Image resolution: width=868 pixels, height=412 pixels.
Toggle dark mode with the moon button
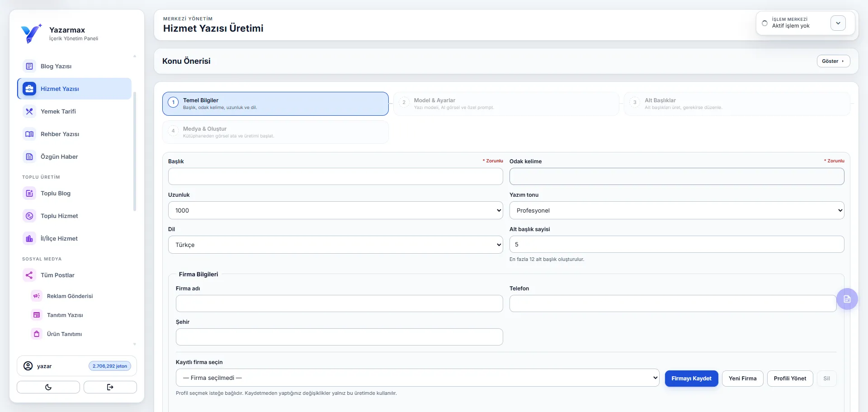[48, 387]
